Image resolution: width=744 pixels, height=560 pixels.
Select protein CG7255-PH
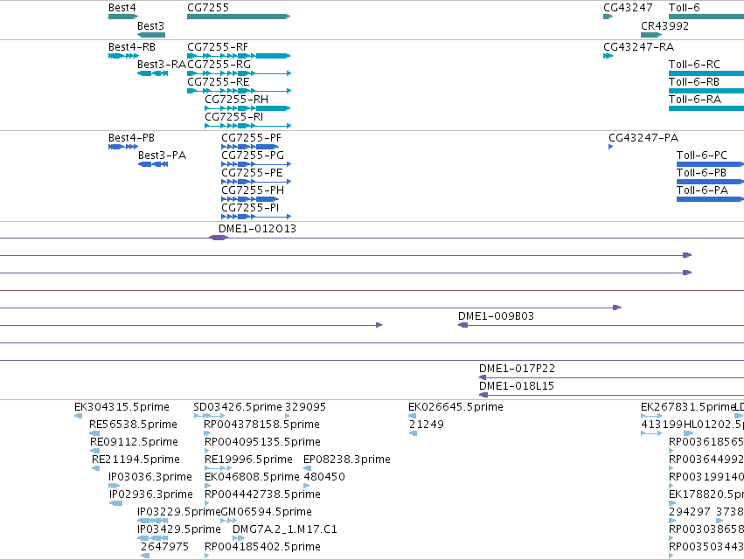[250, 199]
